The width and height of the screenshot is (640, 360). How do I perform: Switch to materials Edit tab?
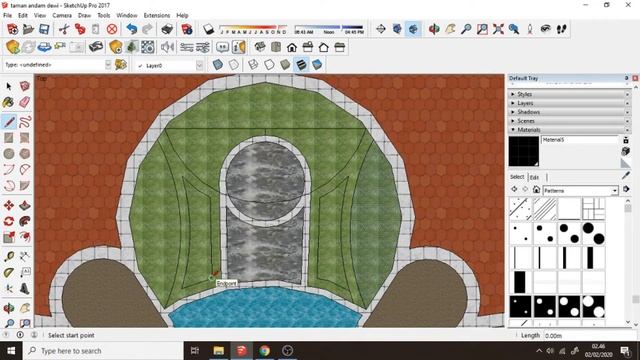(x=534, y=177)
